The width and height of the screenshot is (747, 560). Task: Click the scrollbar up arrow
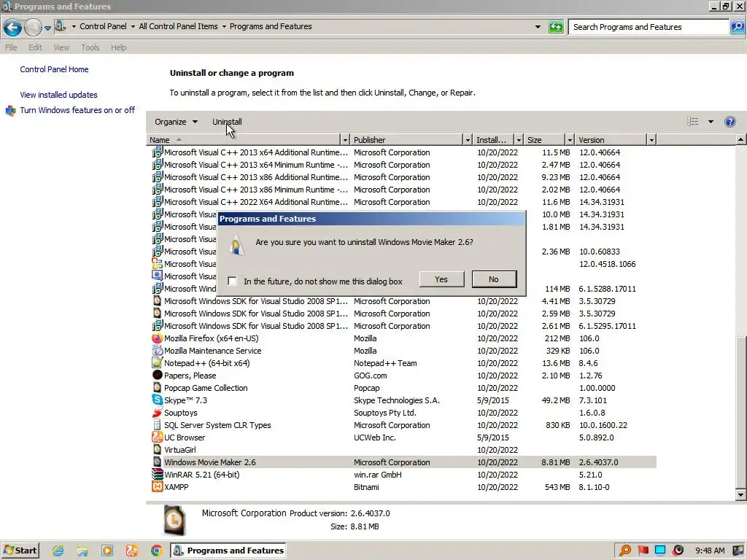(x=740, y=139)
